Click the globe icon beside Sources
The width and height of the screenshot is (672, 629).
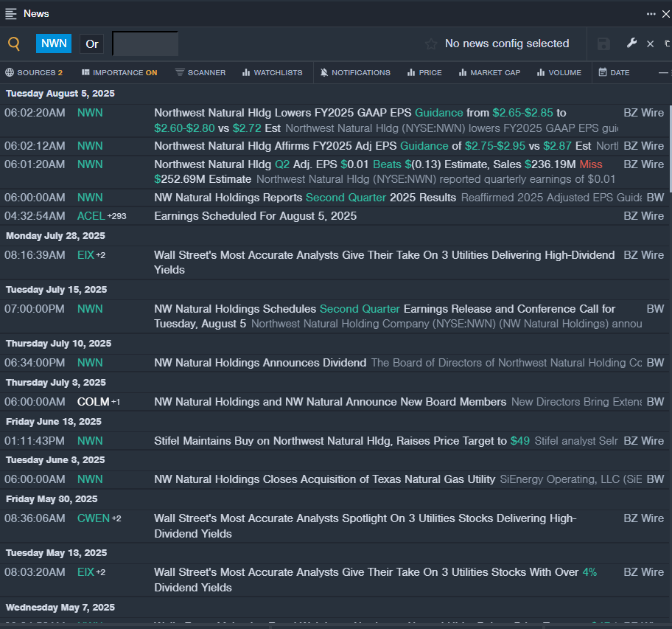click(10, 72)
